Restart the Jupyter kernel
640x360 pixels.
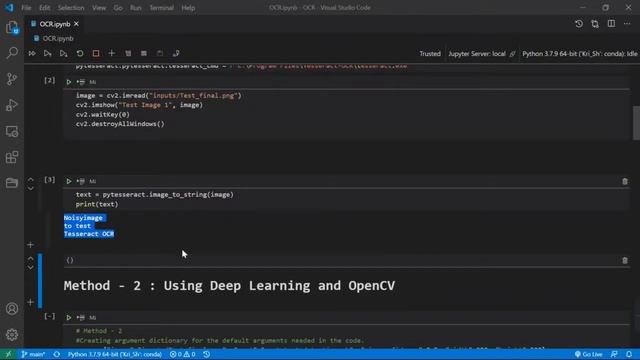[80, 53]
